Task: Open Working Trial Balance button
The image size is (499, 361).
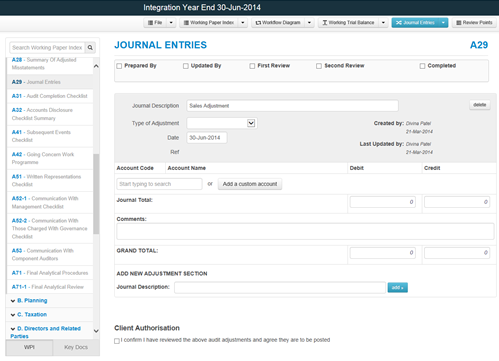Action: [x=348, y=23]
